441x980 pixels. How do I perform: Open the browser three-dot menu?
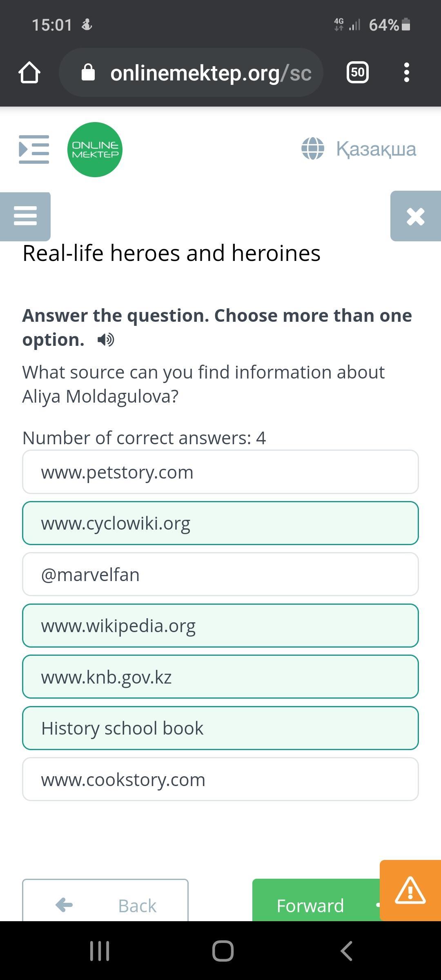pyautogui.click(x=406, y=73)
